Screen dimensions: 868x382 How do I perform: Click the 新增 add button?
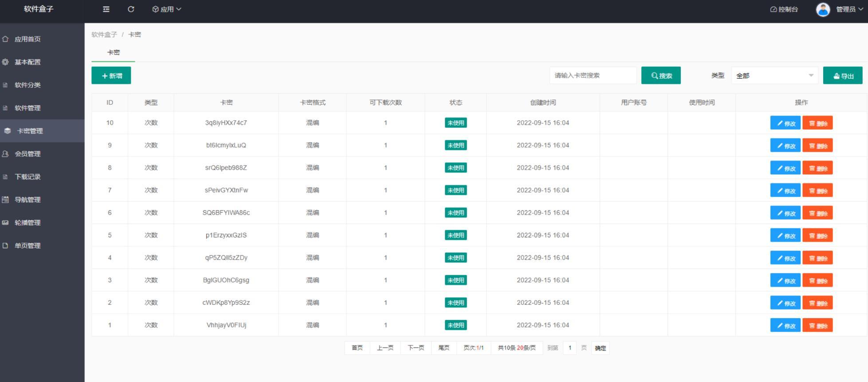111,76
